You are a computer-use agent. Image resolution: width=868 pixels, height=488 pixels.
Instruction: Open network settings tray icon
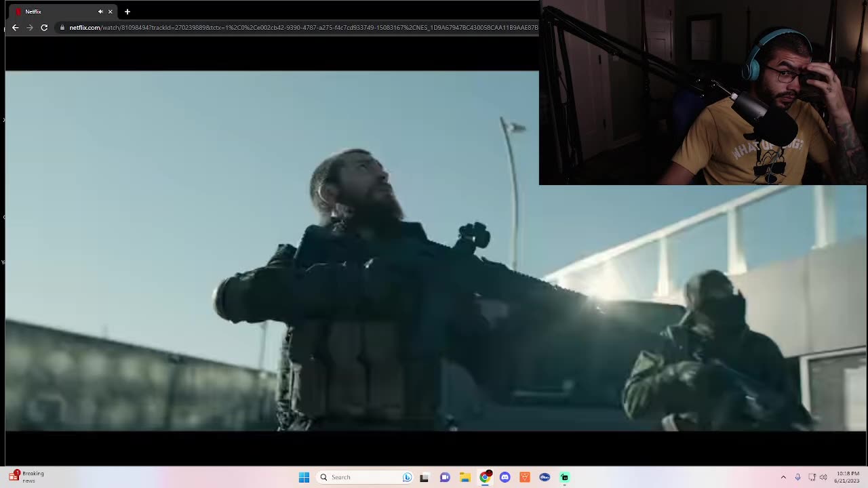(812, 477)
